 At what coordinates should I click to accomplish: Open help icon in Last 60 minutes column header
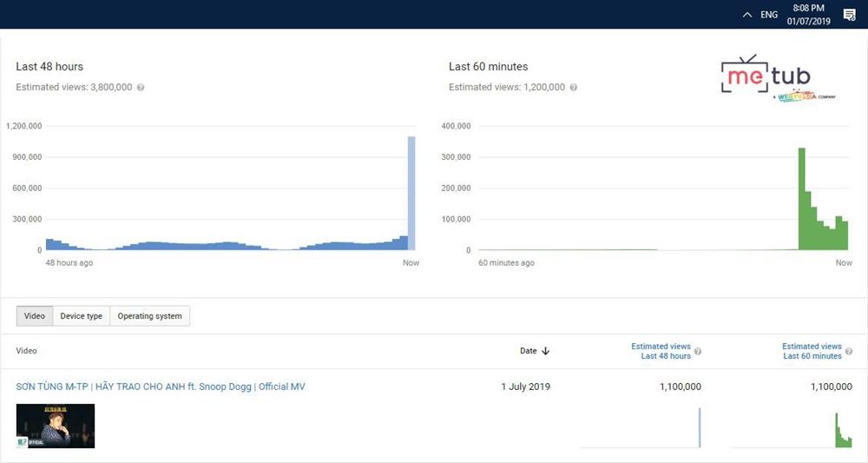click(x=849, y=352)
